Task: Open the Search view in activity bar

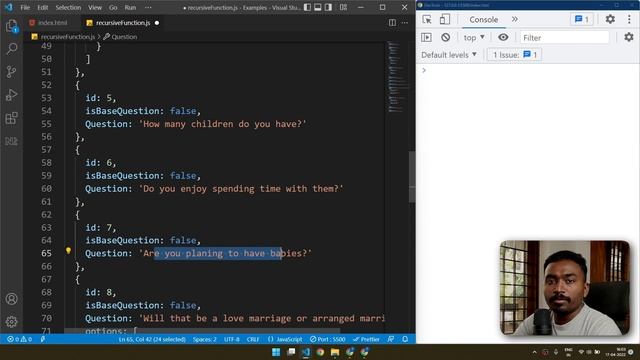Action: click(11, 49)
